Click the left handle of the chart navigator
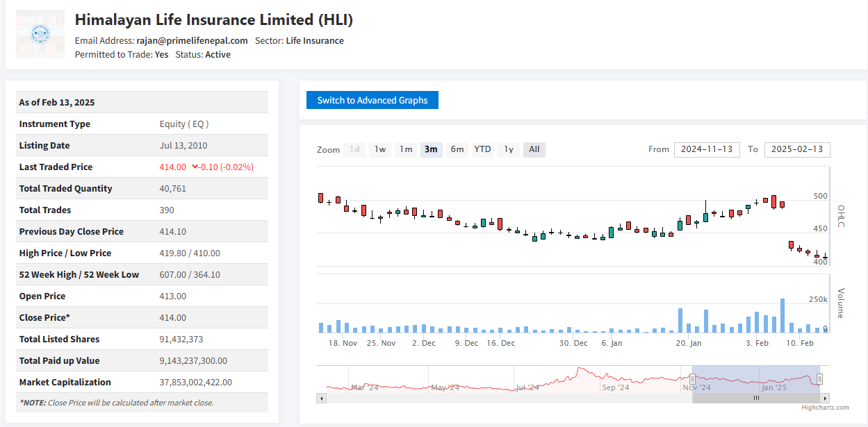Image resolution: width=868 pixels, height=427 pixels. tap(692, 378)
